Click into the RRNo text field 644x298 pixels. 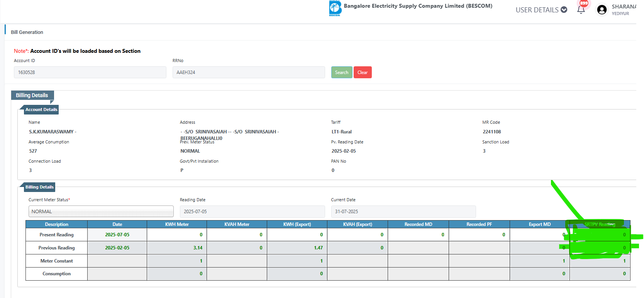248,72
